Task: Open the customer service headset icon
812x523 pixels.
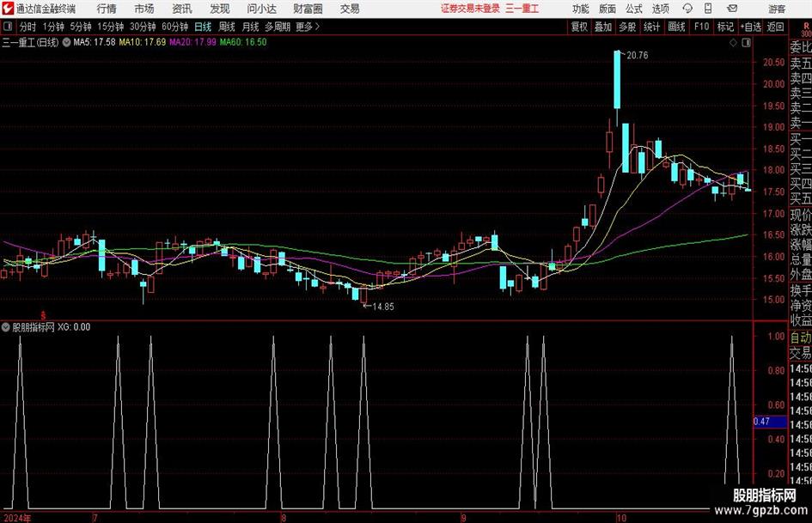Action: click(687, 9)
